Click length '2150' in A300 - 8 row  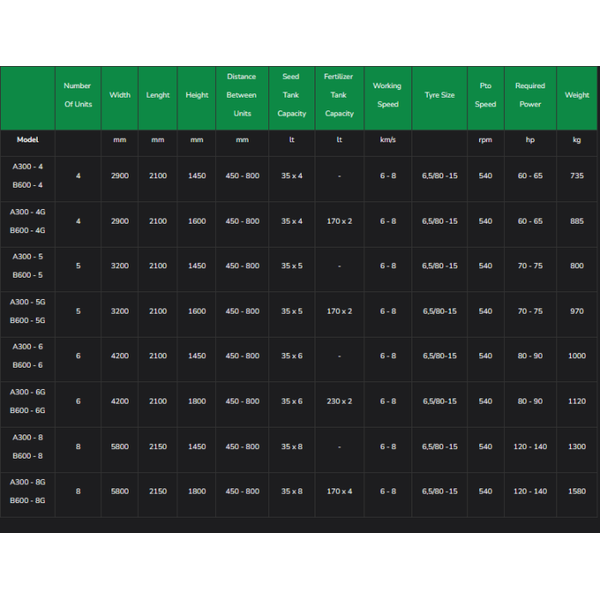pyautogui.click(x=158, y=447)
